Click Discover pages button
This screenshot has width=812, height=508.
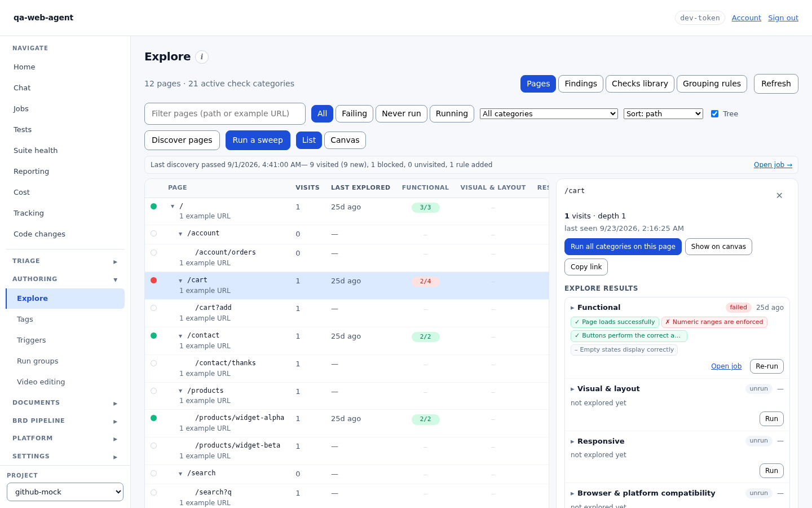click(x=182, y=140)
